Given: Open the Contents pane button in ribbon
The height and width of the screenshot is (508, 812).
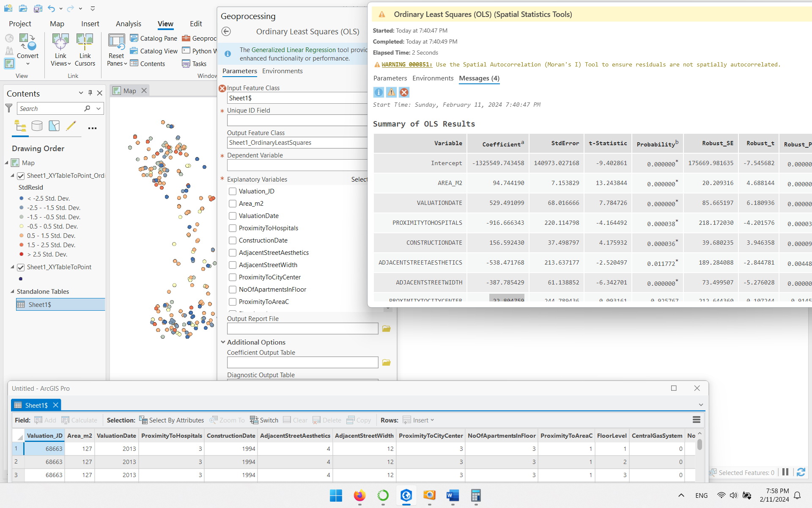Looking at the screenshot, I should tap(147, 63).
